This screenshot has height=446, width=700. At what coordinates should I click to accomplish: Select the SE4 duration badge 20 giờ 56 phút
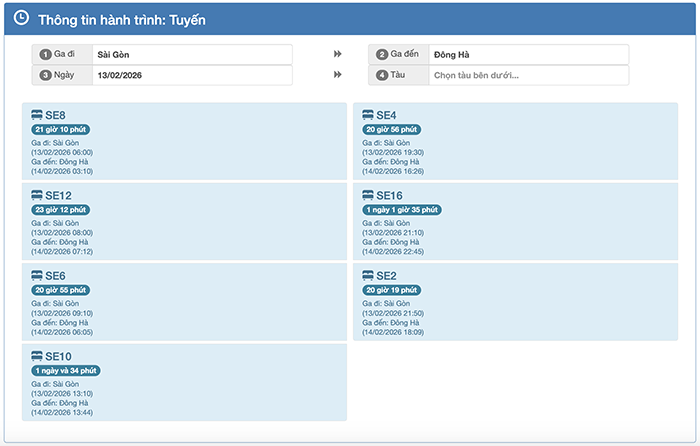(392, 129)
